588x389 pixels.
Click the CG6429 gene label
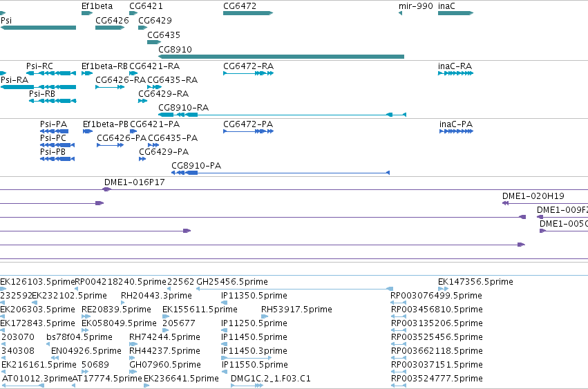(x=155, y=20)
